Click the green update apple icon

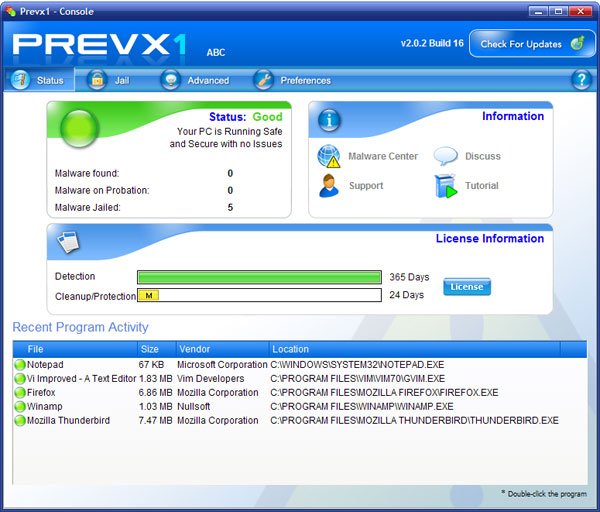point(578,43)
